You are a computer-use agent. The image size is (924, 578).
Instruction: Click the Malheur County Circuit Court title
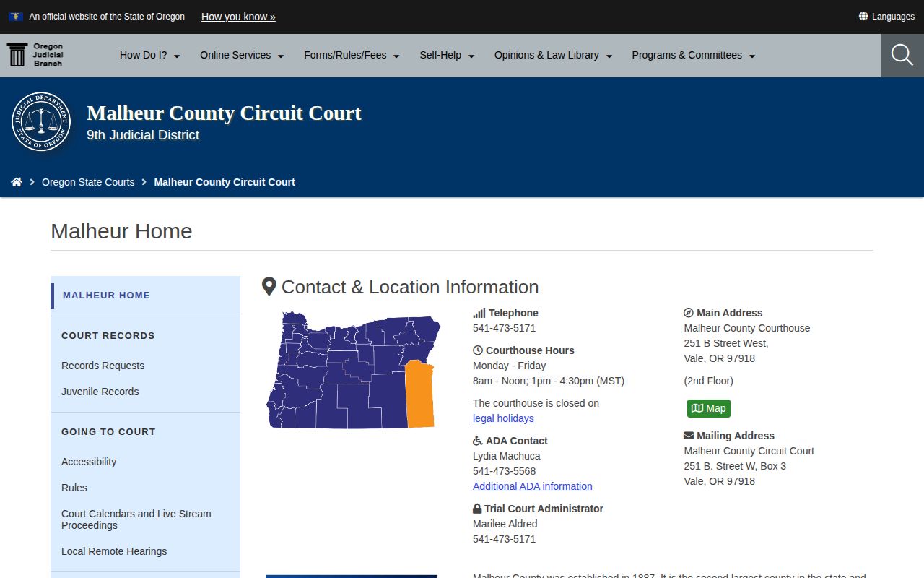pyautogui.click(x=224, y=113)
